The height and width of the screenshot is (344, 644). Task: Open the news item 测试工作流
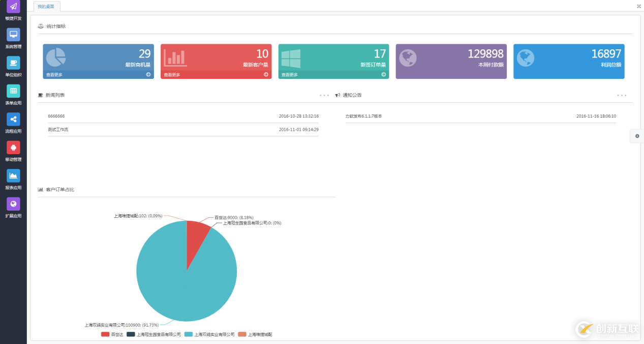point(58,129)
